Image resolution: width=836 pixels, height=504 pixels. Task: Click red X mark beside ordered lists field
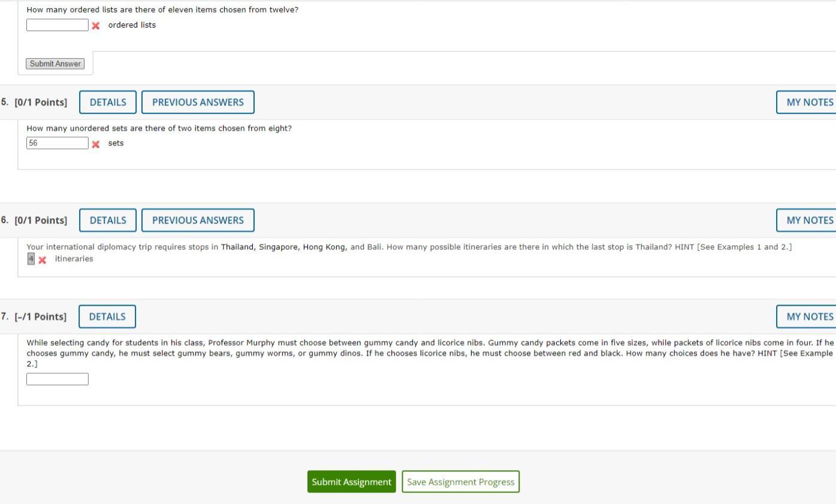(x=96, y=26)
